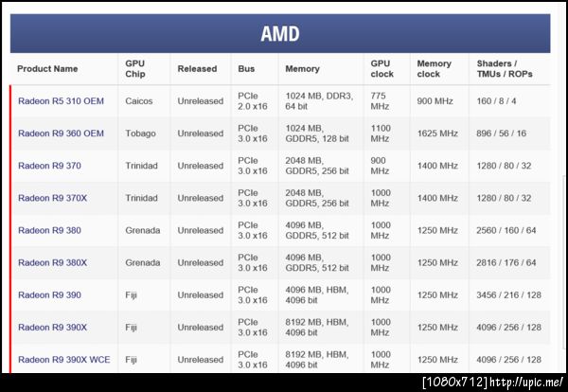Sort by the GPU clock column header
This screenshot has width=568, height=392.
(382, 69)
